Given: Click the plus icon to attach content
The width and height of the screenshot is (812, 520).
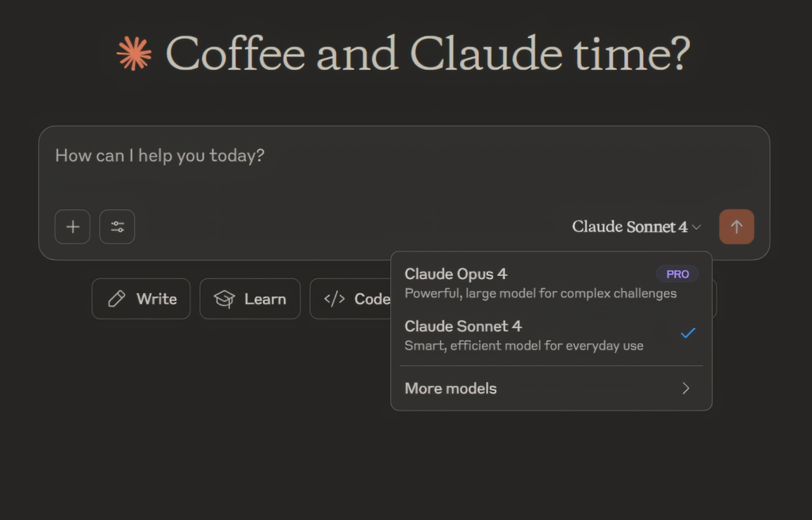Looking at the screenshot, I should (72, 227).
